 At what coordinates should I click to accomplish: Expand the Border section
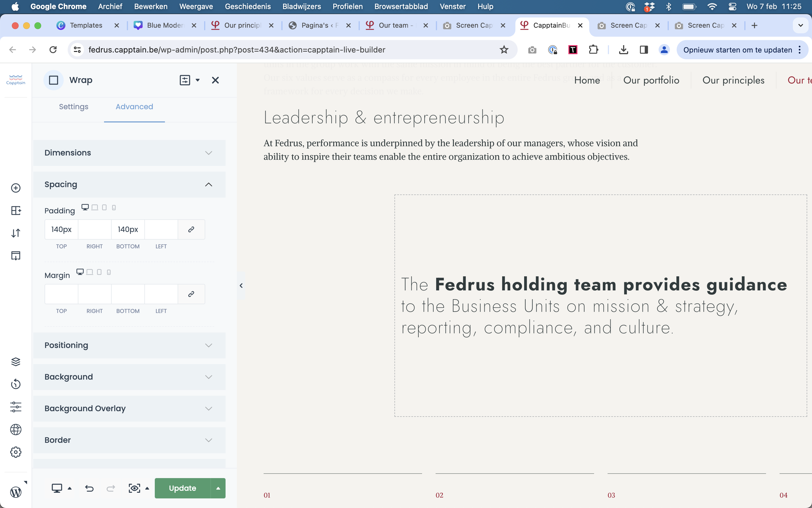click(x=129, y=440)
